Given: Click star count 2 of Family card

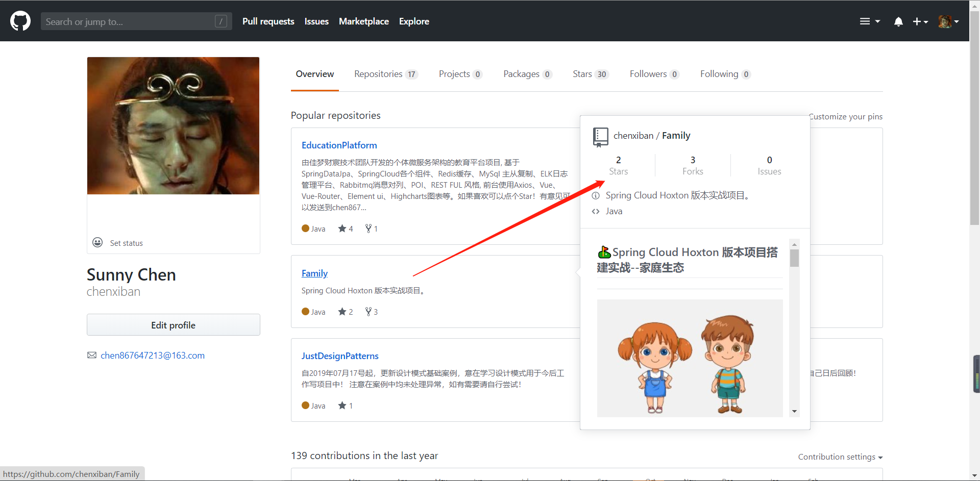Looking at the screenshot, I should pyautogui.click(x=346, y=312).
